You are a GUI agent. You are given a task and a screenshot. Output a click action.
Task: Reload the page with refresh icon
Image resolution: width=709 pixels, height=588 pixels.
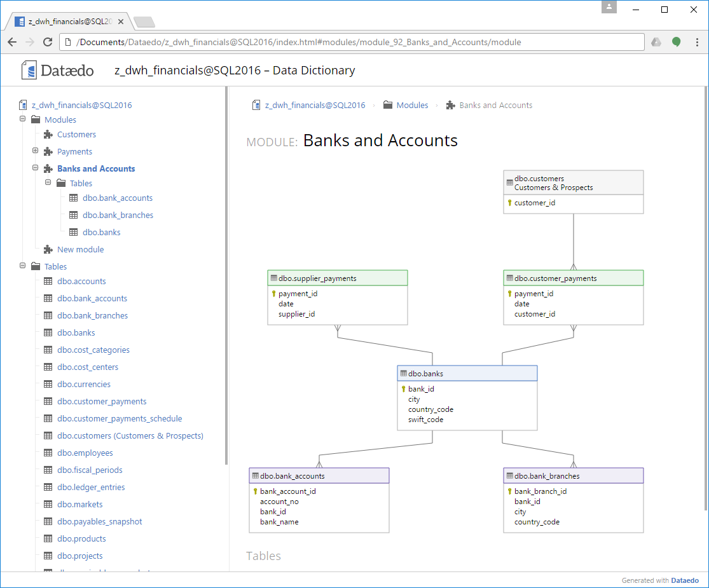pyautogui.click(x=48, y=42)
